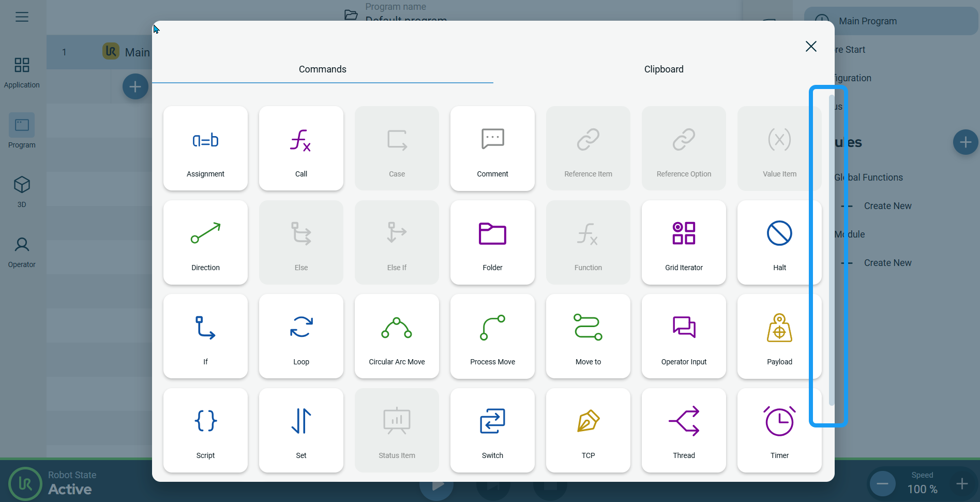Close the command picker dialog
The width and height of the screenshot is (980, 502).
pyautogui.click(x=811, y=47)
